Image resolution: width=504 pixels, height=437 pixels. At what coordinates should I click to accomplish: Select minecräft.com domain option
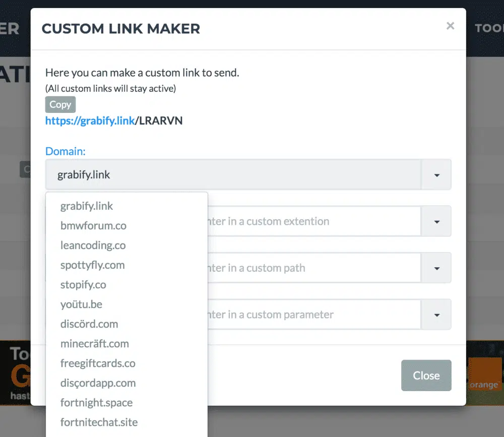point(94,343)
